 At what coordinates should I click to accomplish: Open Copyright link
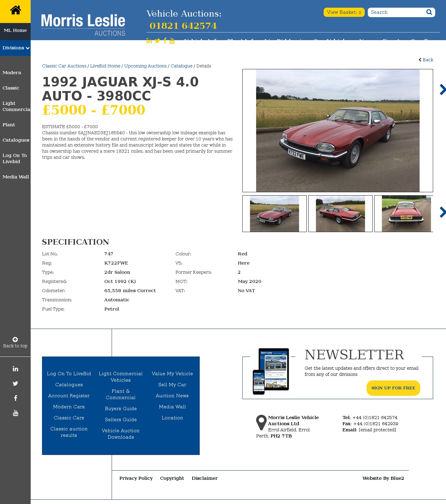[172, 478]
